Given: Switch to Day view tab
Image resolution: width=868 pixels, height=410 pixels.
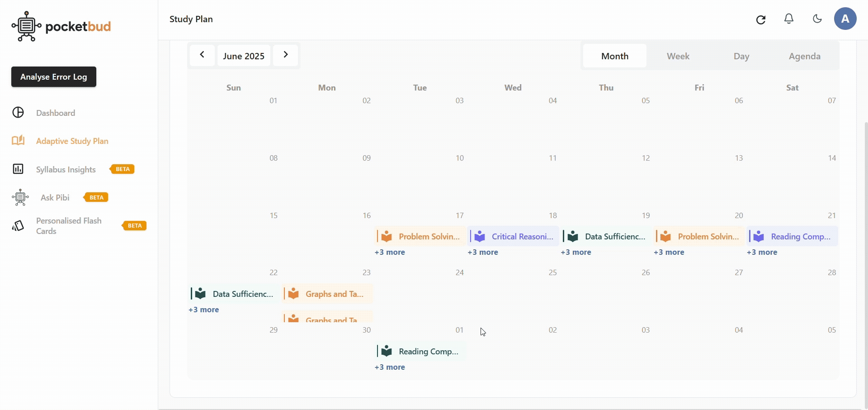Looking at the screenshot, I should tap(741, 56).
